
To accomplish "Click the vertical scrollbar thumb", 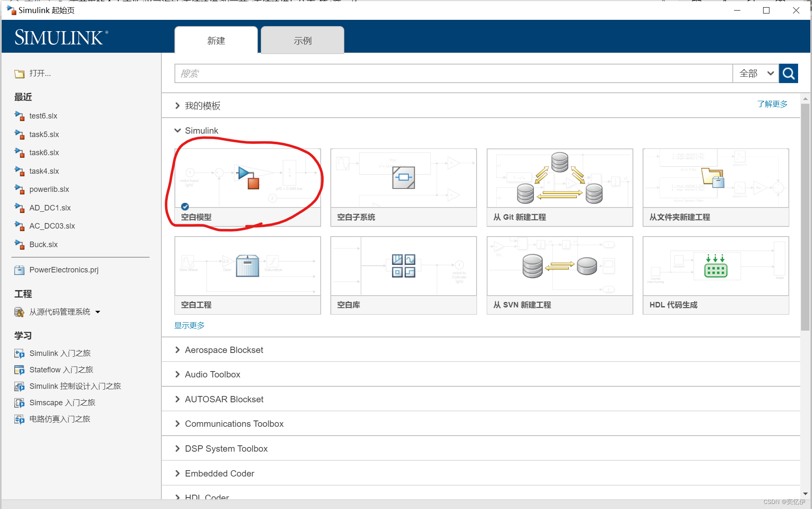I will (805, 217).
